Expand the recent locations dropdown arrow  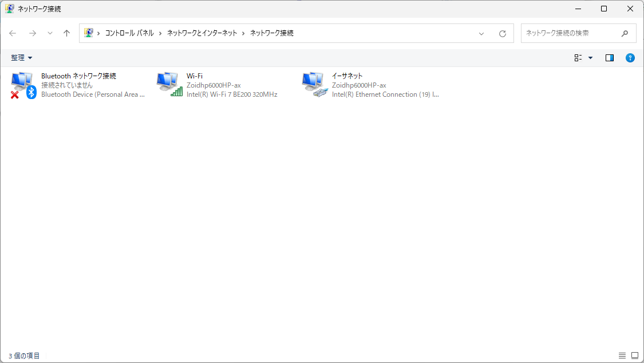point(50,33)
